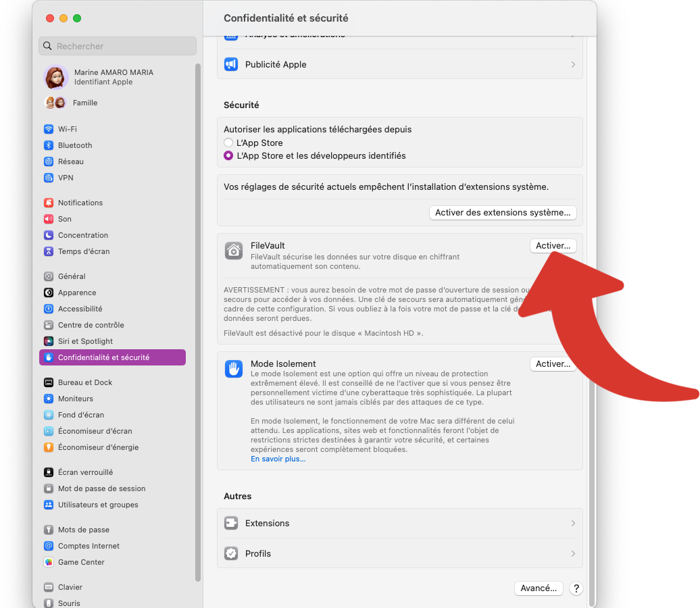The height and width of the screenshot is (608, 700).
Task: Click the Temps d'écran hourglass icon
Action: click(x=49, y=251)
